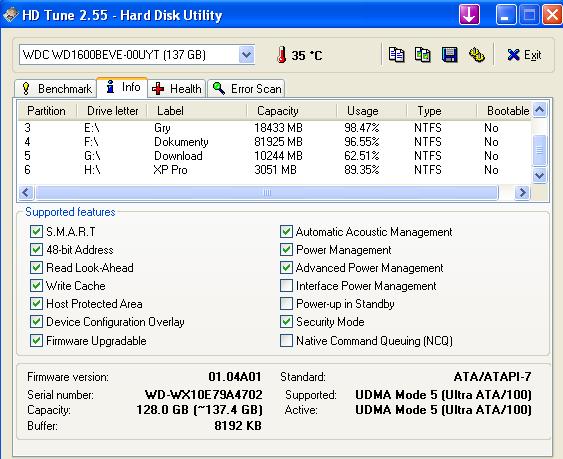The height and width of the screenshot is (459, 563).
Task: Select the Download partition label
Action: click(x=178, y=156)
